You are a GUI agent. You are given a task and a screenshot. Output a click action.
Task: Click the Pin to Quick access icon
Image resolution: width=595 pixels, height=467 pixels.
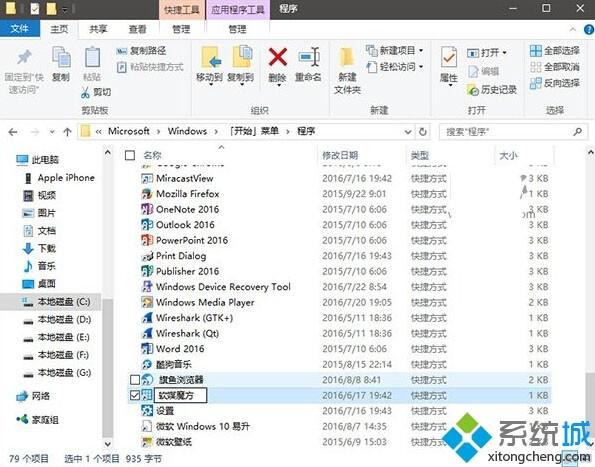[x=24, y=58]
